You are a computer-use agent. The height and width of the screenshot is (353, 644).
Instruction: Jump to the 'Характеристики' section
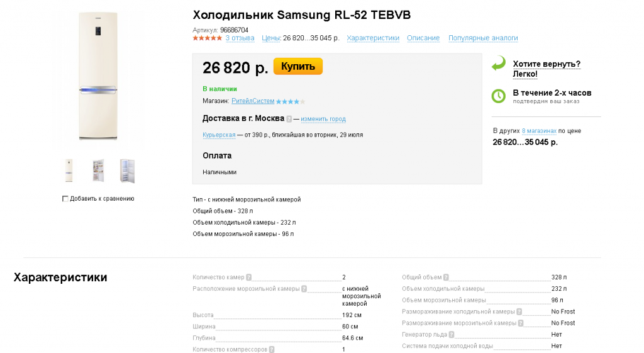click(373, 38)
